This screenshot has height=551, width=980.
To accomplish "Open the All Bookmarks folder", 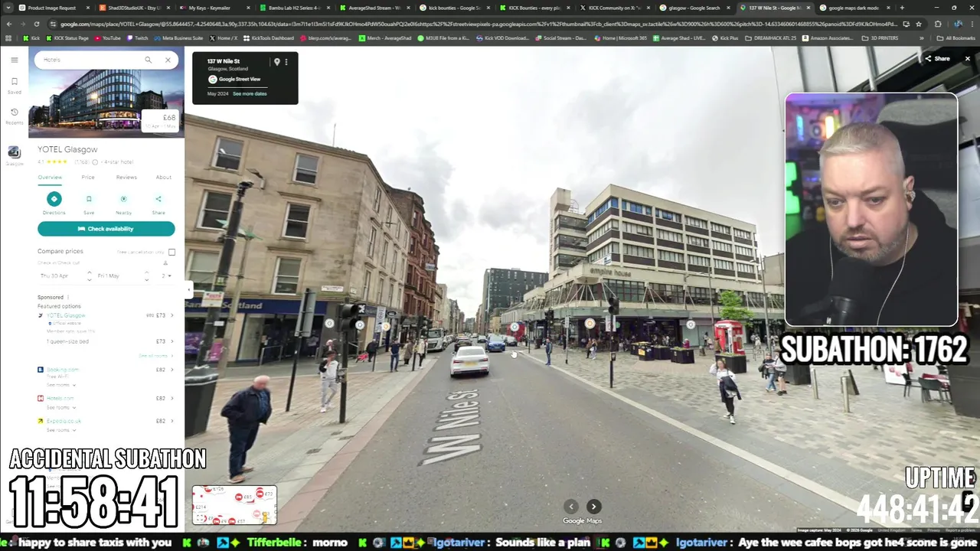I will (x=957, y=37).
